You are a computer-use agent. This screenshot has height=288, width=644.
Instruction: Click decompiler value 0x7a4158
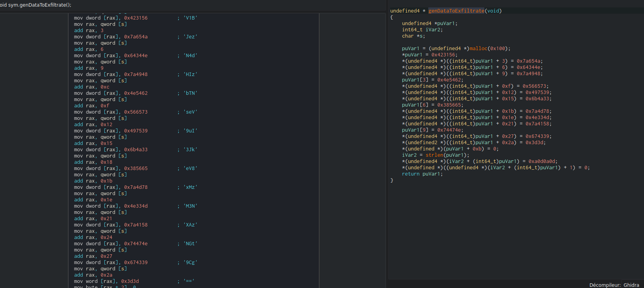coord(537,124)
